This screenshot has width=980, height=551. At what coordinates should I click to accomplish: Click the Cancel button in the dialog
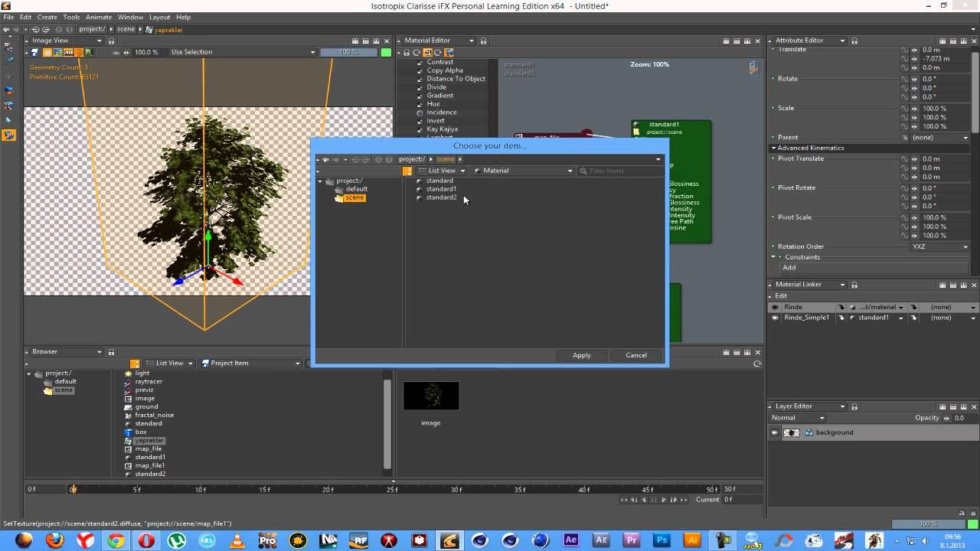[635, 355]
